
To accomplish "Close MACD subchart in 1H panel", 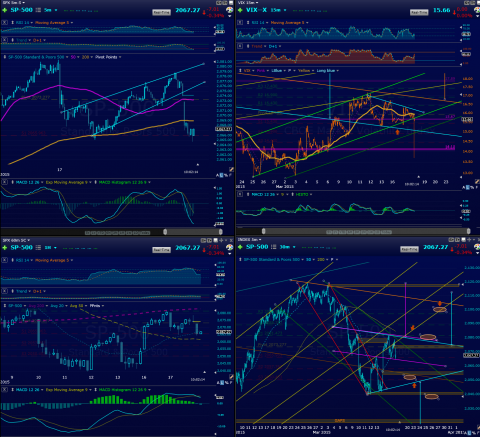I will point(4,390).
